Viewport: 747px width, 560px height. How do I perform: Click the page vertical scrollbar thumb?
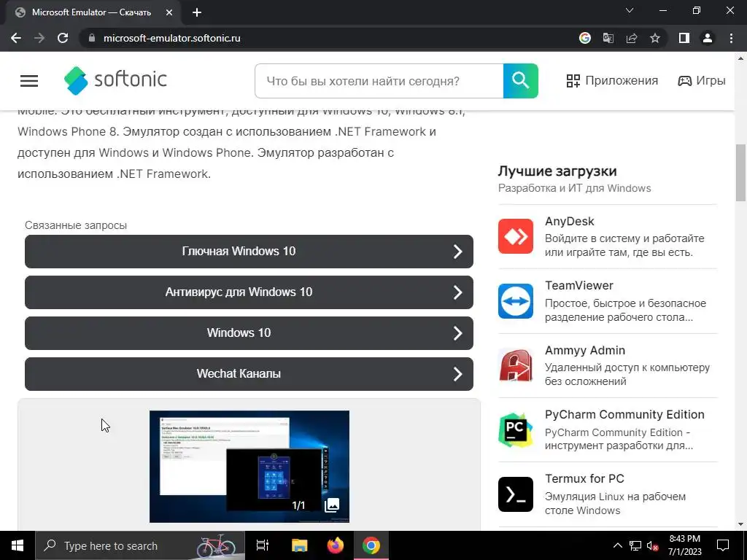741,172
